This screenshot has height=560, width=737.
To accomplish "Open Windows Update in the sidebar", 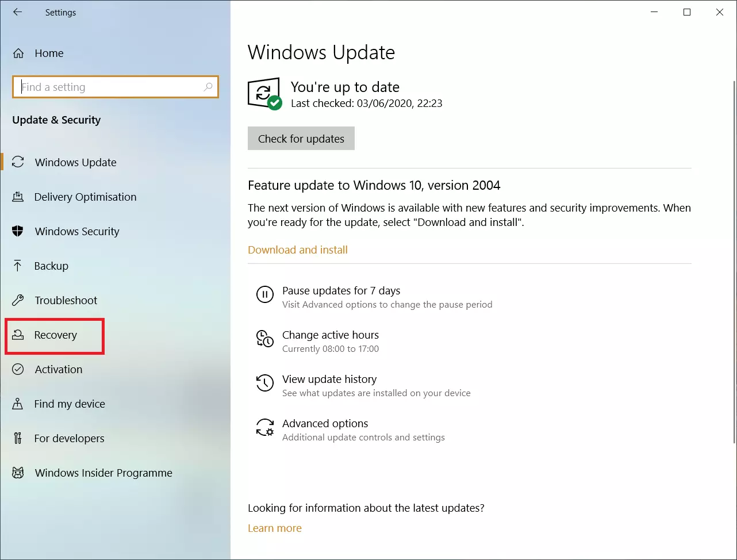I will (116, 162).
